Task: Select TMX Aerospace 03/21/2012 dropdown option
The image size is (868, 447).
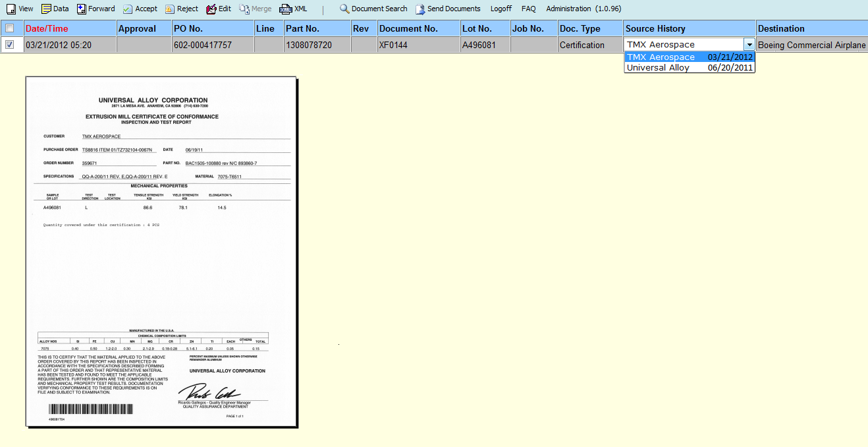Action: [690, 57]
